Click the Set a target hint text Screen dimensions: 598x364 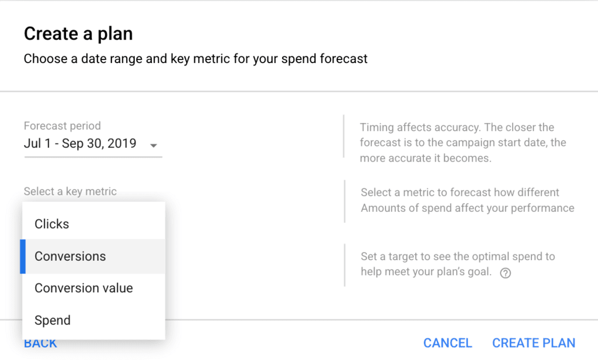(x=458, y=264)
